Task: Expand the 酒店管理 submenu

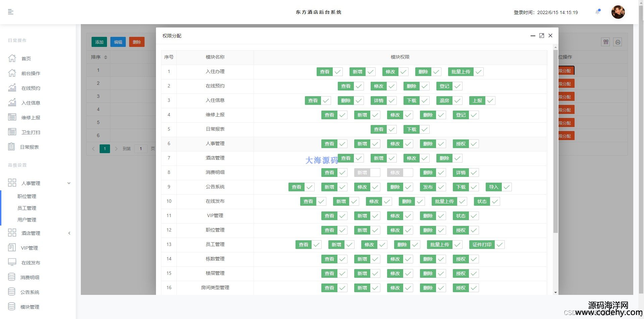Action: click(69, 233)
